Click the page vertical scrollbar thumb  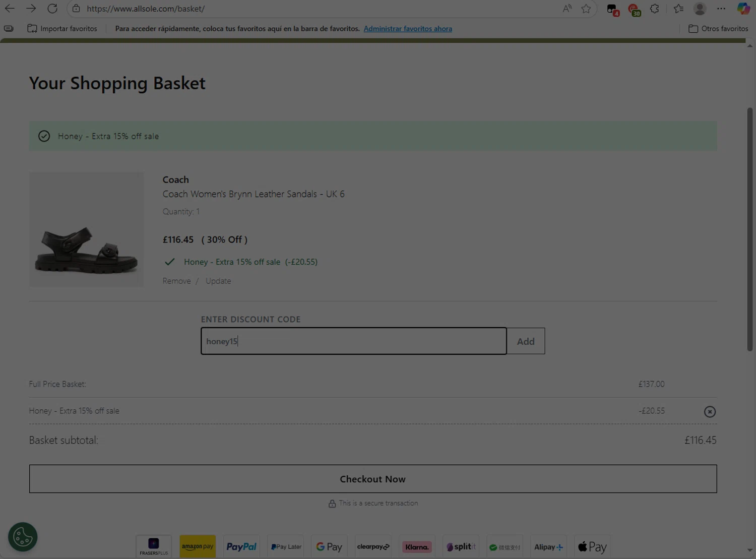pyautogui.click(x=750, y=229)
